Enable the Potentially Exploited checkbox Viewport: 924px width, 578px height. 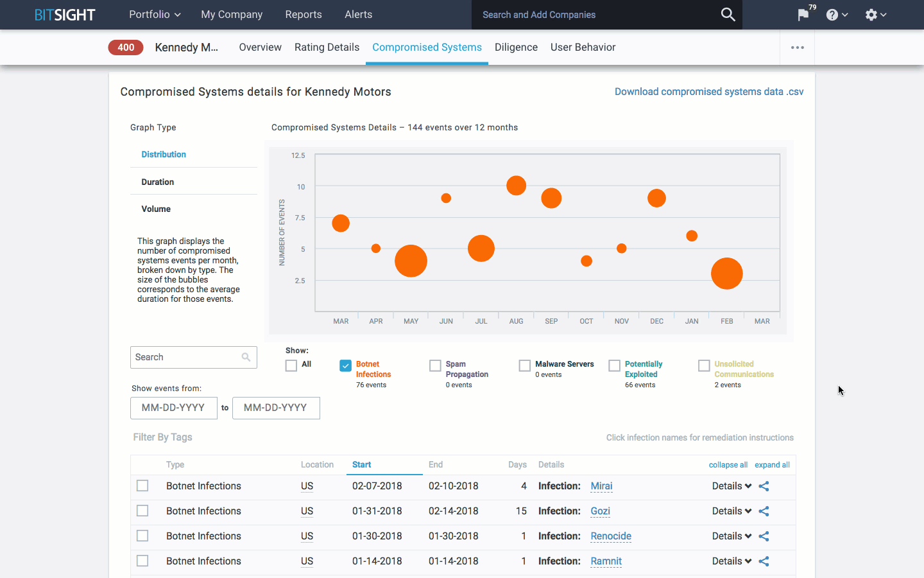coord(615,365)
